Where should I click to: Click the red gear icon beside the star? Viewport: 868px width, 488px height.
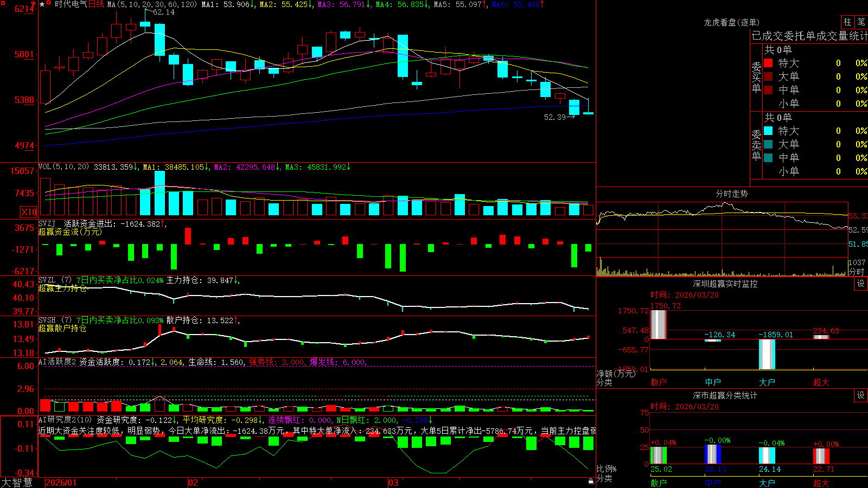tap(49, 4)
